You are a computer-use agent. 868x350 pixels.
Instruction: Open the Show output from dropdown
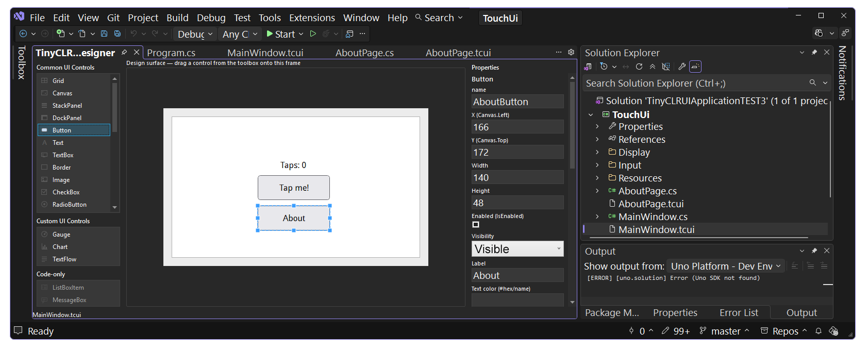click(726, 266)
